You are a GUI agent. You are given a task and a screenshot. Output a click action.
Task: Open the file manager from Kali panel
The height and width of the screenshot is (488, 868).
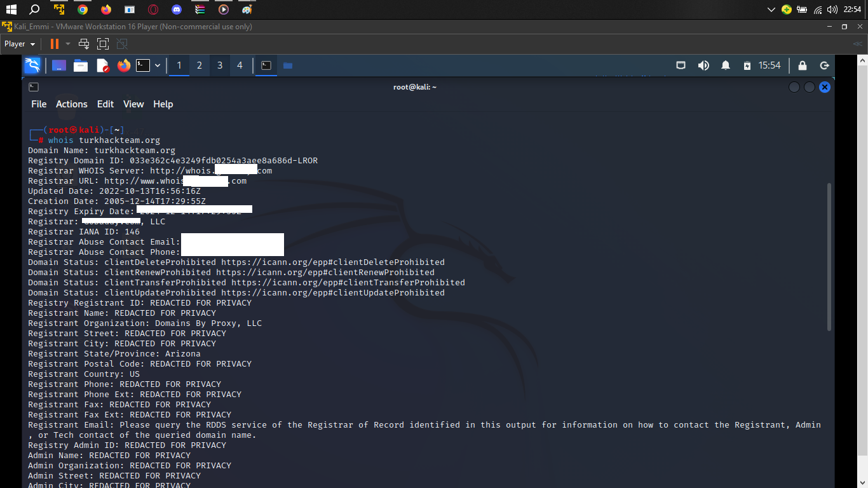[x=81, y=65]
